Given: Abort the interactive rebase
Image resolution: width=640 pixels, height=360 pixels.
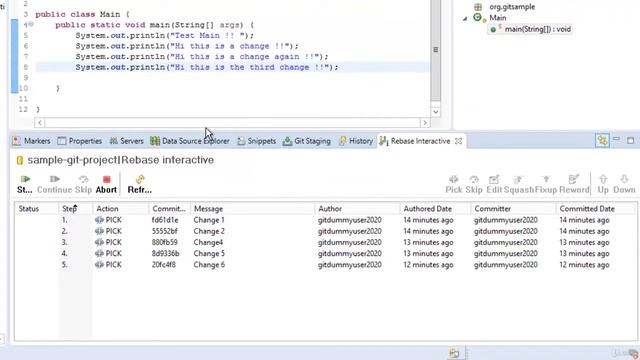Looking at the screenshot, I should 106,184.
